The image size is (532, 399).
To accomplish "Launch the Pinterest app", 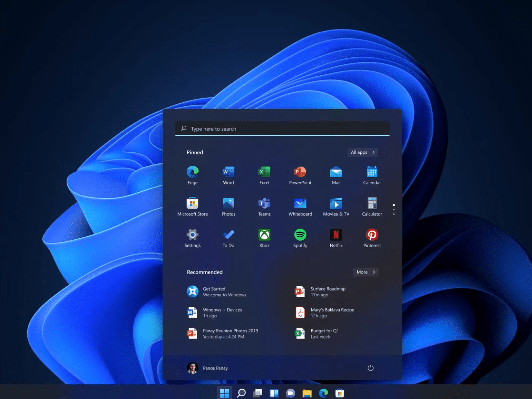I will pyautogui.click(x=372, y=238).
